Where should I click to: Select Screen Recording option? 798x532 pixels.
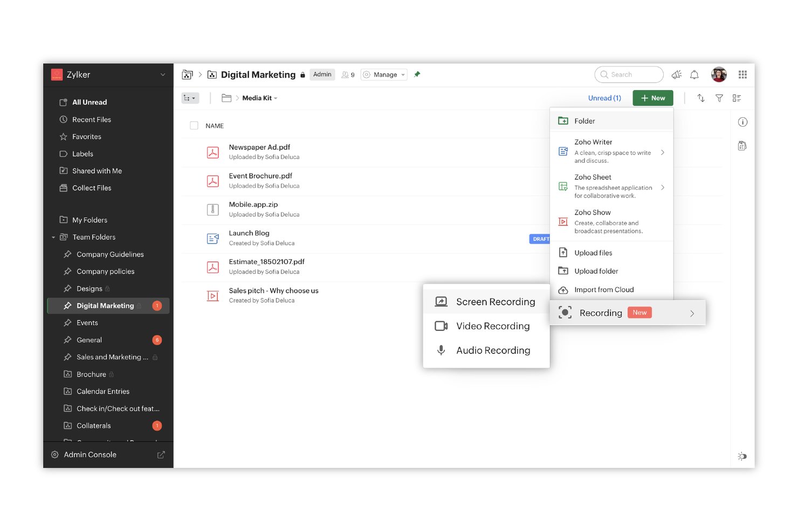tap(486, 302)
